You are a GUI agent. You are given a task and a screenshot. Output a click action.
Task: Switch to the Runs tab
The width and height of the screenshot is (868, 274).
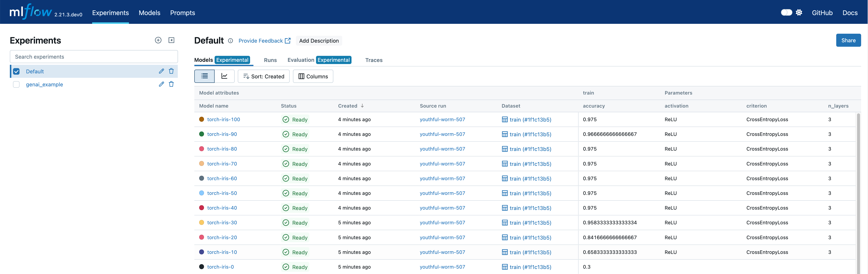tap(270, 60)
